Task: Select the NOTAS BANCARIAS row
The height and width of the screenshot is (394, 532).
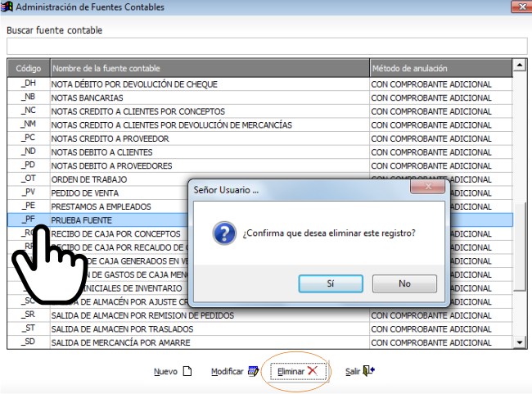Action: pyautogui.click(x=260, y=97)
